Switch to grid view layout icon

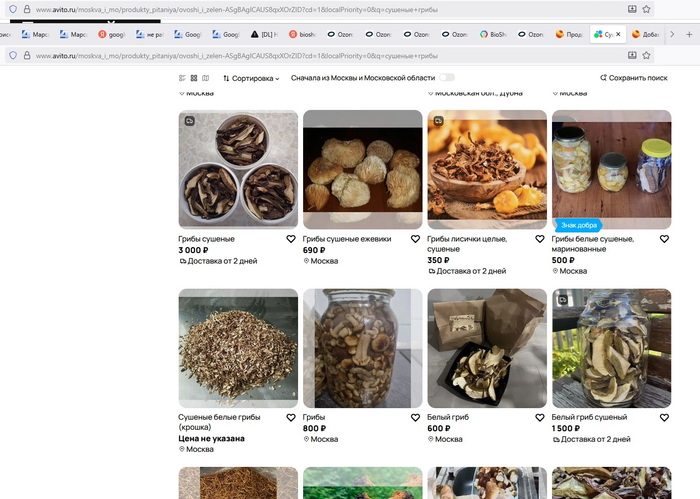tap(194, 78)
